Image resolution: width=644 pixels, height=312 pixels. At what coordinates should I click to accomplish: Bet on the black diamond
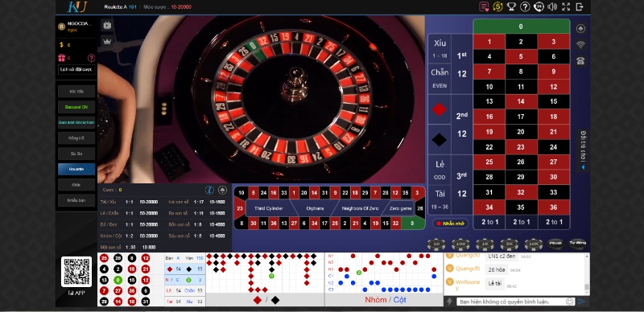click(x=439, y=140)
